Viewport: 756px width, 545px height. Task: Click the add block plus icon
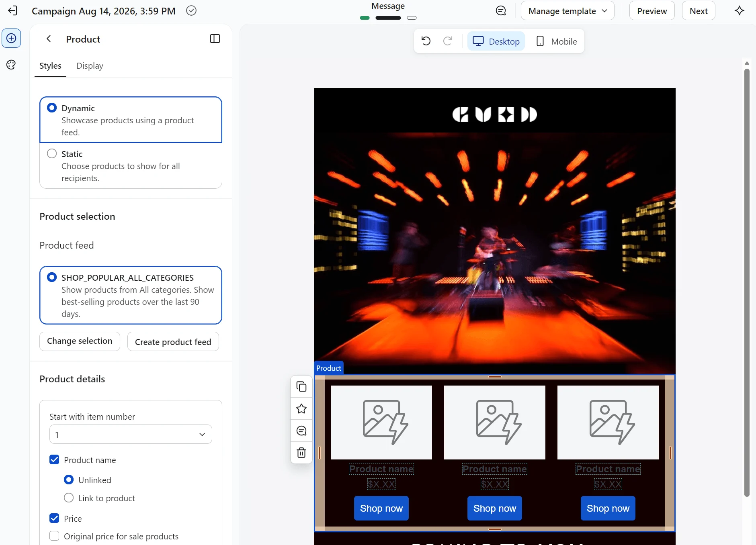point(11,39)
